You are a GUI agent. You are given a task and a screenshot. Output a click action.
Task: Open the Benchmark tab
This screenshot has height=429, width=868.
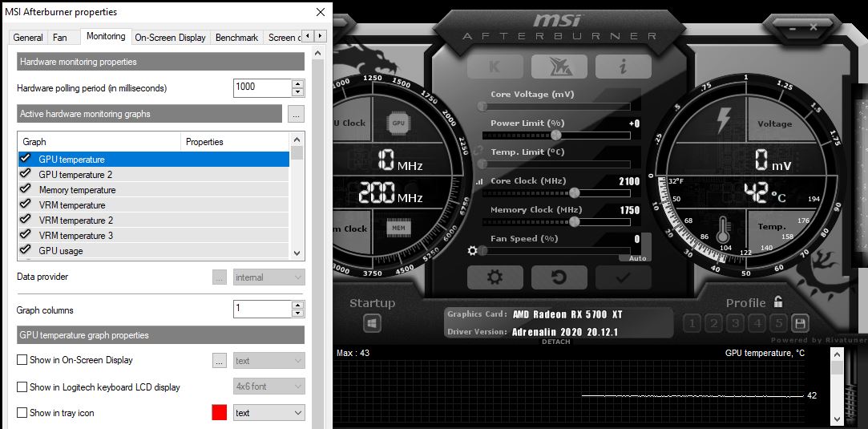(236, 37)
